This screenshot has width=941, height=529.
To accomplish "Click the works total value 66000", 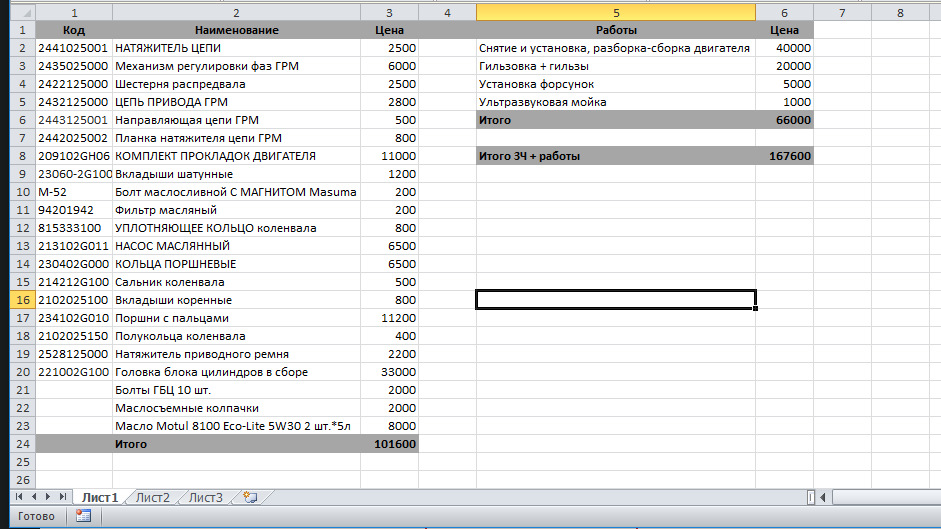I will 784,120.
